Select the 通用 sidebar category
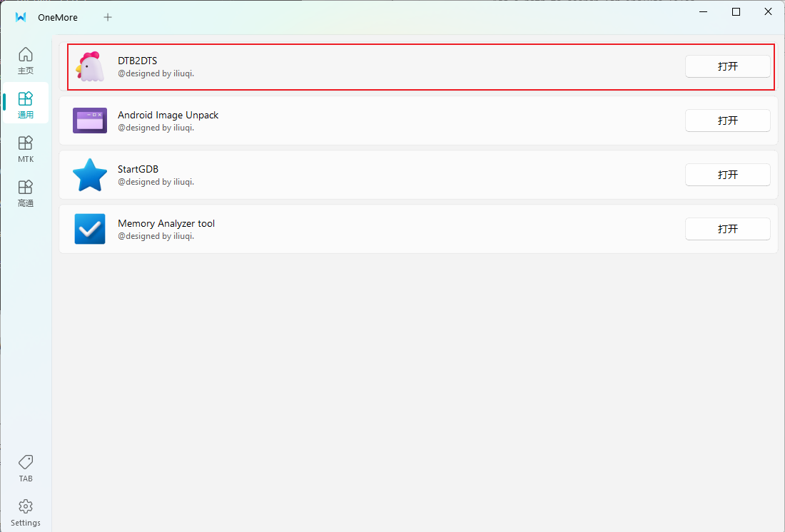 pos(26,103)
